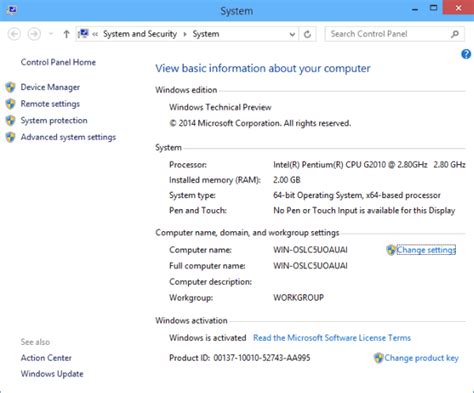Open Windows Update link
Image resolution: width=474 pixels, height=393 pixels.
click(x=52, y=374)
